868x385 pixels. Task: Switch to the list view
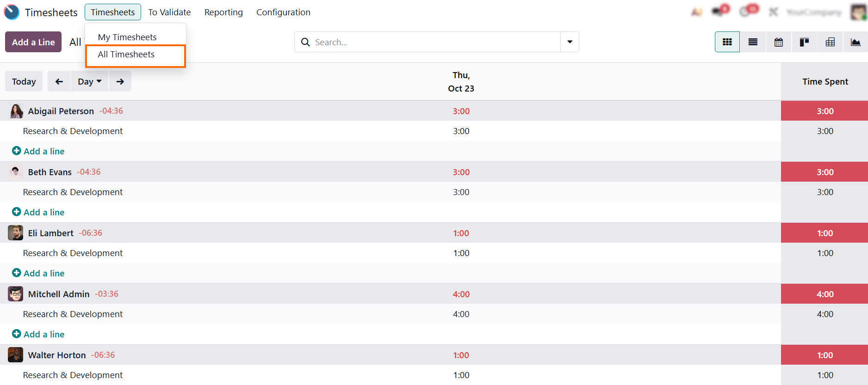[x=753, y=42]
